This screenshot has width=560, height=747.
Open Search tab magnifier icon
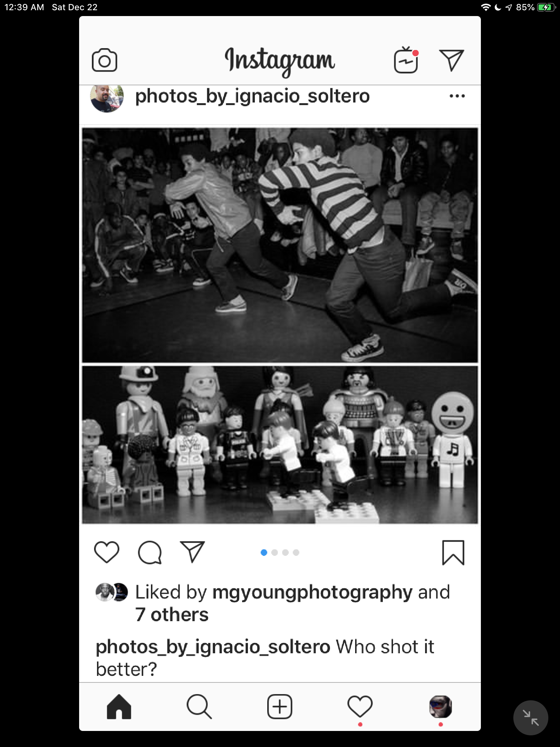point(199,707)
